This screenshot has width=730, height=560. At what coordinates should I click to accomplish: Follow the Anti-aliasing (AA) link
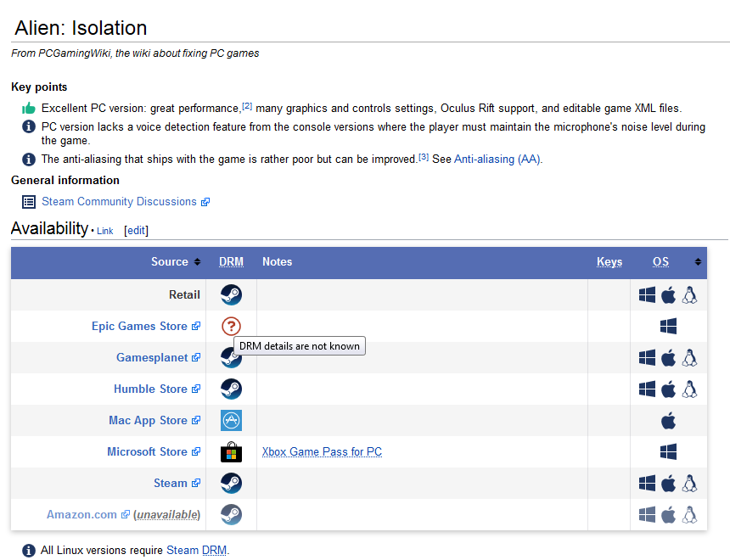click(497, 160)
